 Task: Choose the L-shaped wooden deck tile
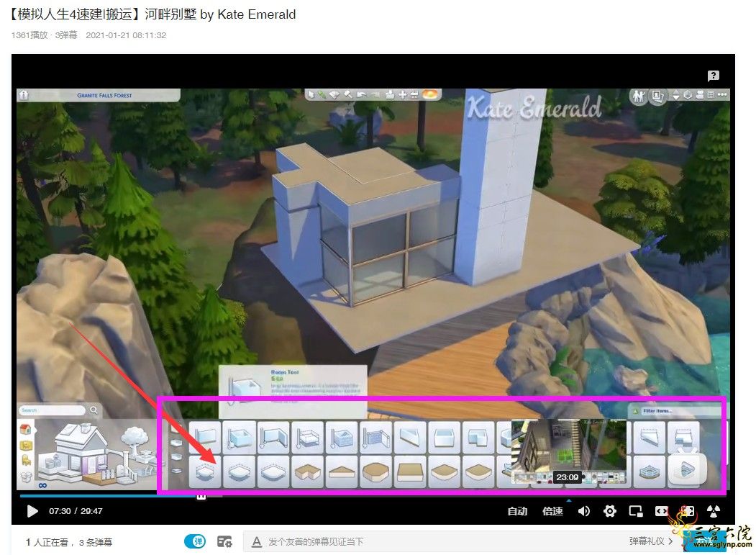[308, 471]
